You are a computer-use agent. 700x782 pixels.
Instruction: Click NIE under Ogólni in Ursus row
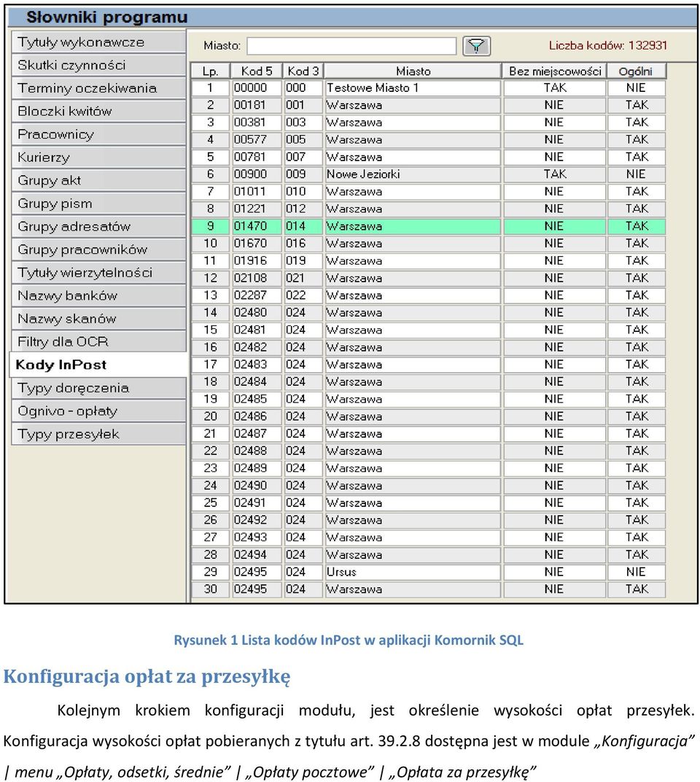coord(636,572)
